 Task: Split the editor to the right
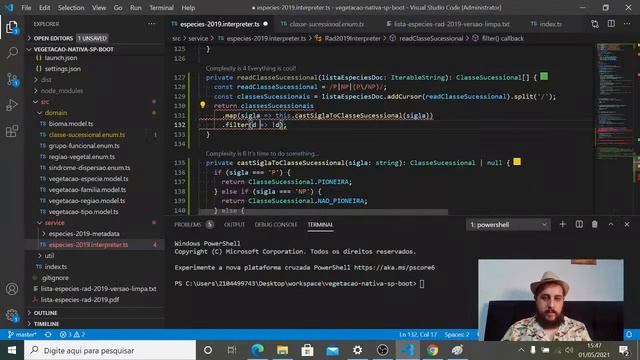pyautogui.click(x=611, y=24)
